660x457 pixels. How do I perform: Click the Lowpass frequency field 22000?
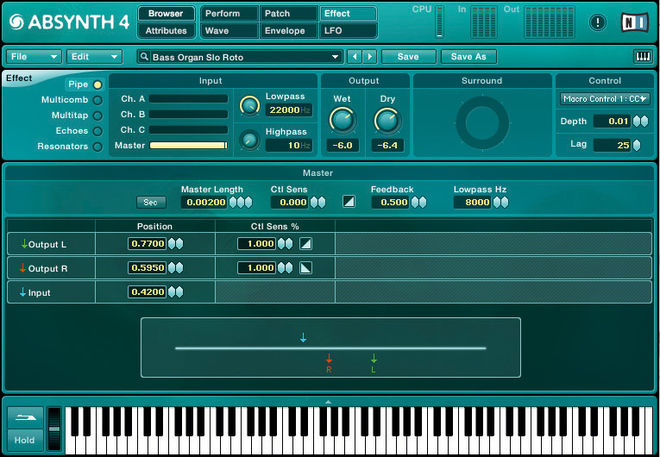click(x=289, y=110)
